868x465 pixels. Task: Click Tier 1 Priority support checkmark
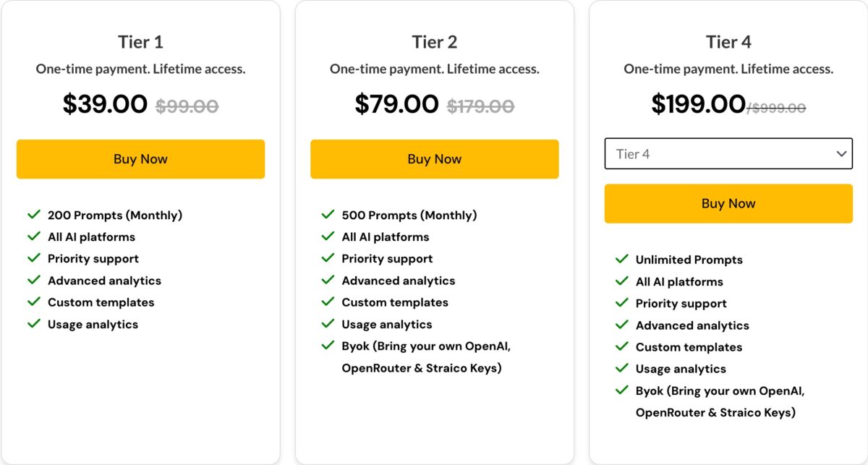(33, 258)
